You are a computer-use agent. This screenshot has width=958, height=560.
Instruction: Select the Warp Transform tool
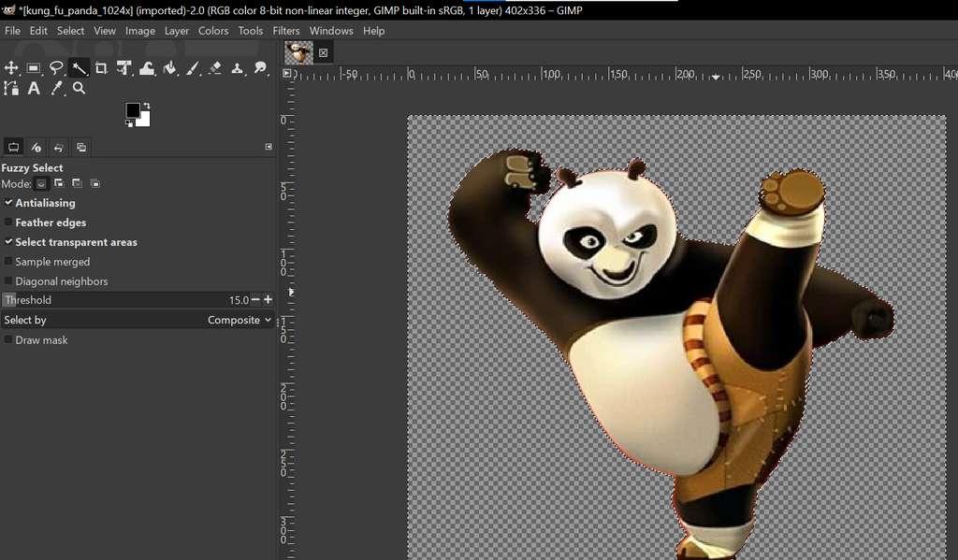pos(147,68)
